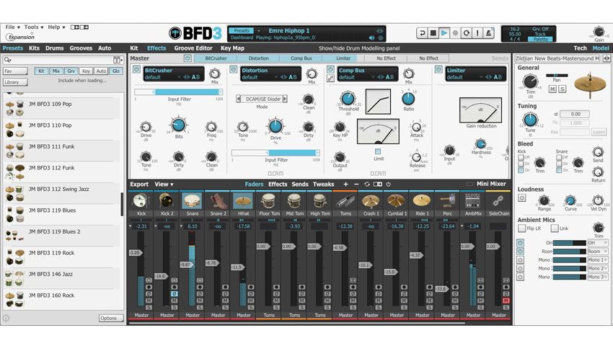Select the Ride 1 channel icon
This screenshot has height=364, width=613.
pos(422,201)
